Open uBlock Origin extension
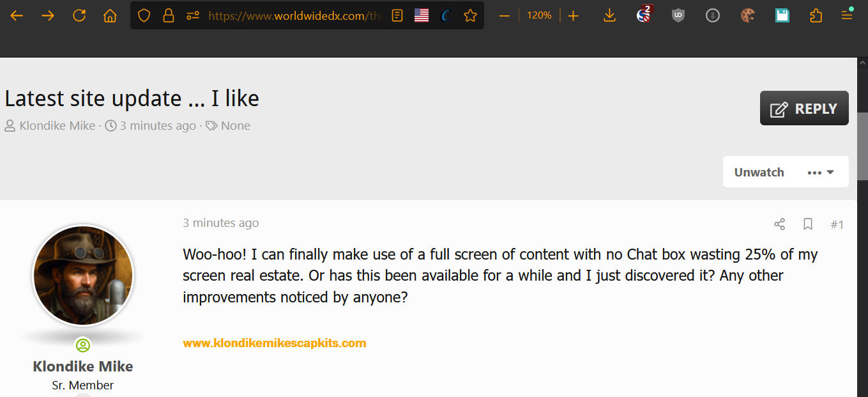 tap(678, 15)
